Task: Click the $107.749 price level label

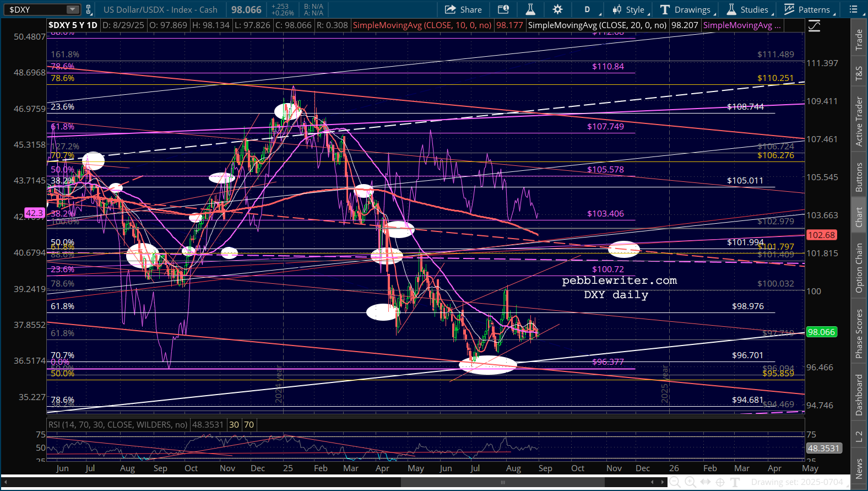Action: [605, 127]
